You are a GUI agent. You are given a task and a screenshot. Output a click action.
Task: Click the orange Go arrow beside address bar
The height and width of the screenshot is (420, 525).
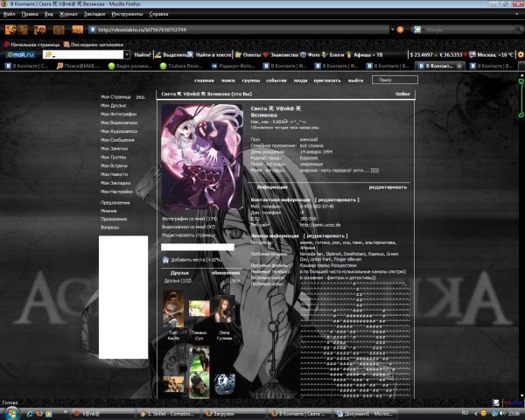coord(400,30)
